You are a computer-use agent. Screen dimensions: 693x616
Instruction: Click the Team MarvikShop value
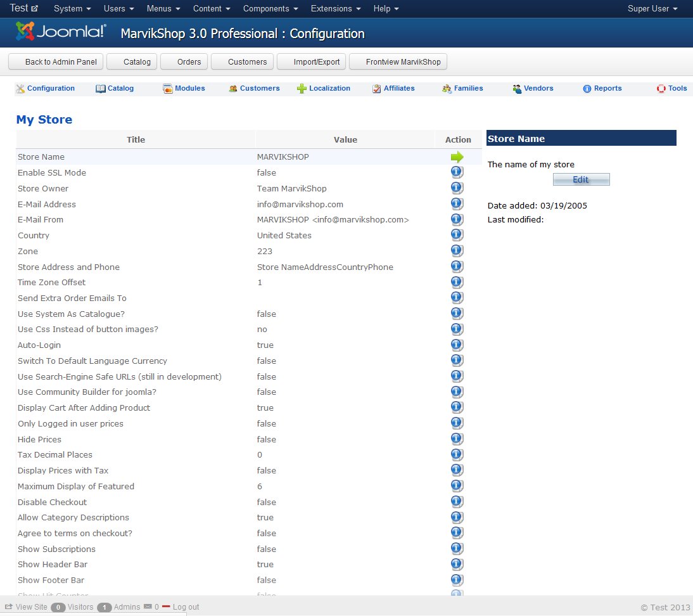click(x=291, y=188)
